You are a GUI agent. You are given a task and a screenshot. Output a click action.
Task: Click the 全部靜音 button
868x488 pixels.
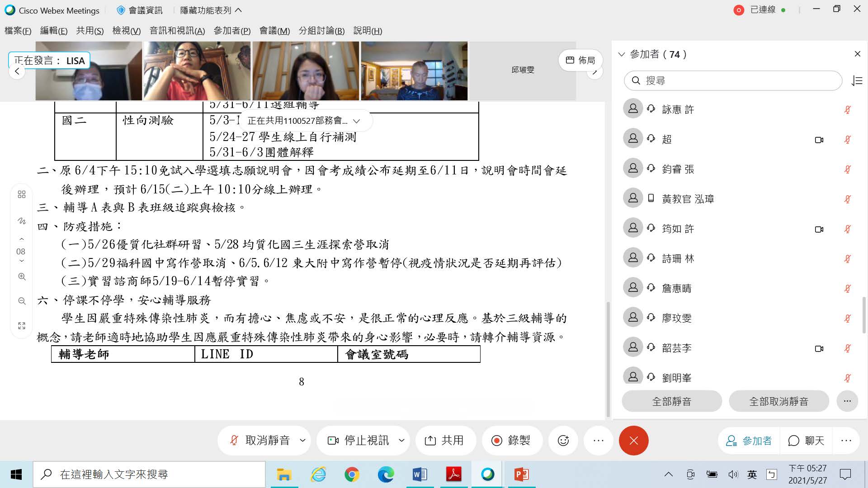671,401
